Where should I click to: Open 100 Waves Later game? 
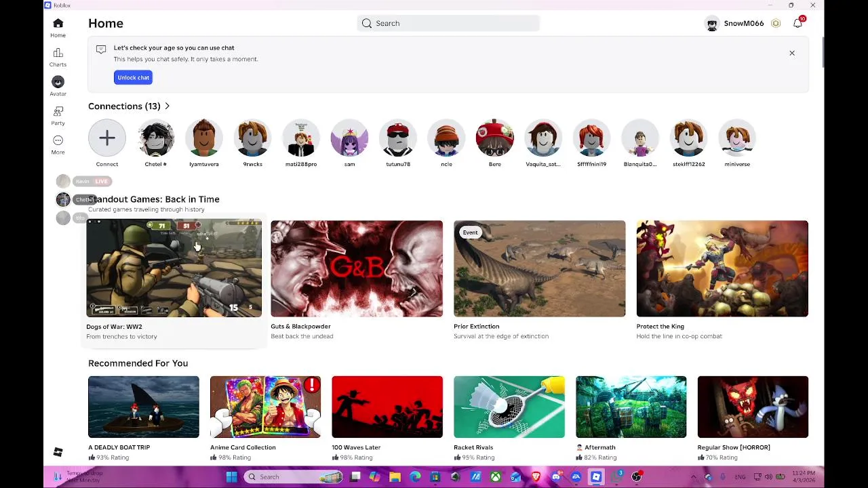(x=387, y=407)
